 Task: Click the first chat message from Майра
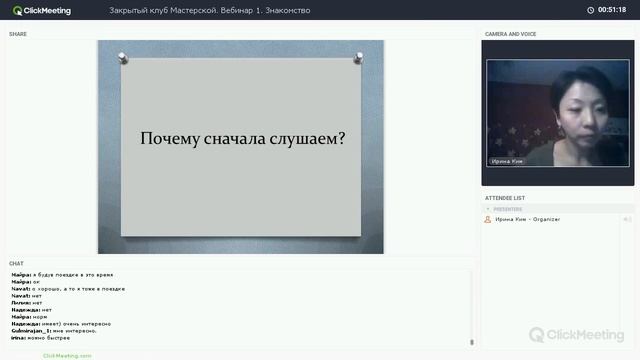coord(62,275)
